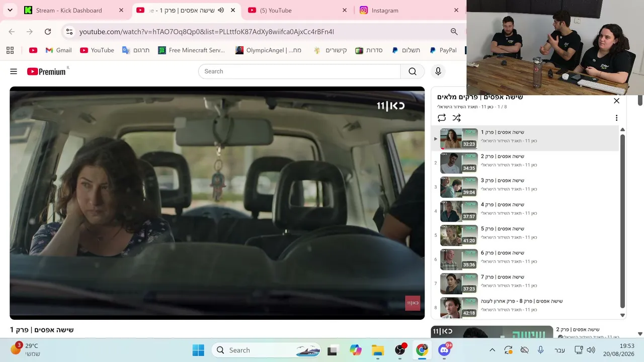Open Task View on the taskbar
This screenshot has width=644, height=362.
(332, 350)
